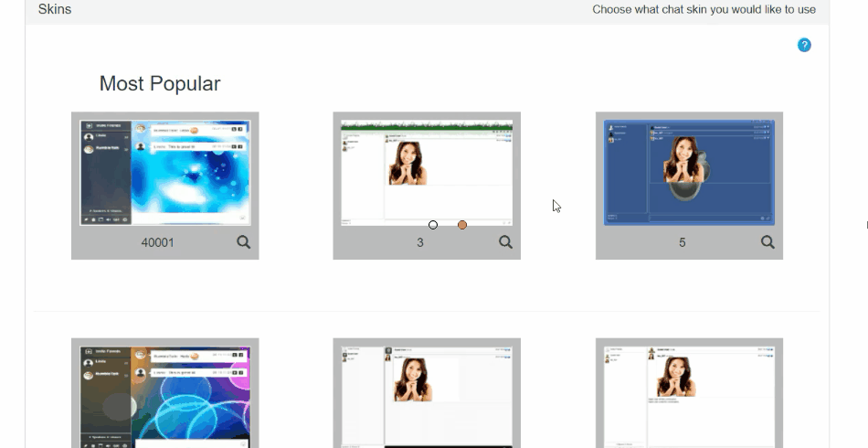868x448 pixels.
Task: Magnify preview of skin 40001
Action: [x=244, y=242]
